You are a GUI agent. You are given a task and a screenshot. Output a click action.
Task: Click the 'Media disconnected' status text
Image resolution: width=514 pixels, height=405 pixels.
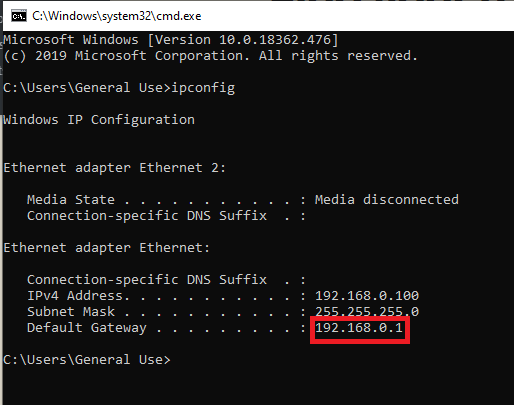pos(387,200)
